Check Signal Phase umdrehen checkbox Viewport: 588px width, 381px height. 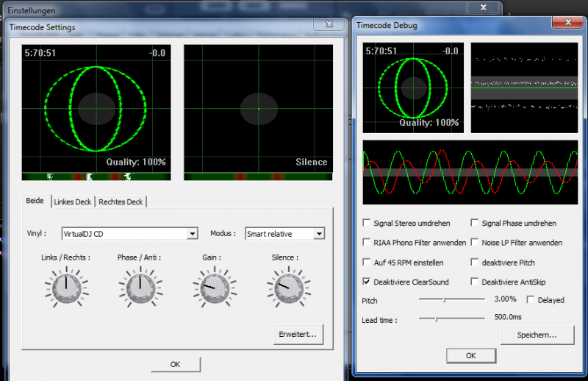tap(474, 223)
